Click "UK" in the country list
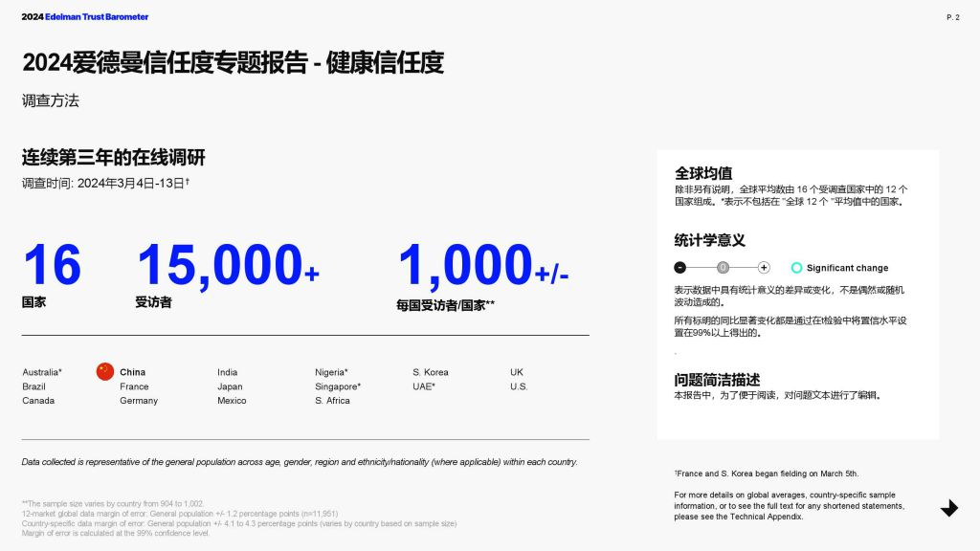Screen dimensions: 980x551 (x=516, y=372)
